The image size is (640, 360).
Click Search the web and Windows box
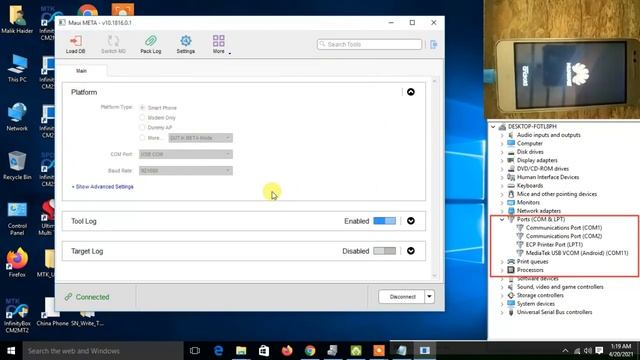[x=103, y=351]
